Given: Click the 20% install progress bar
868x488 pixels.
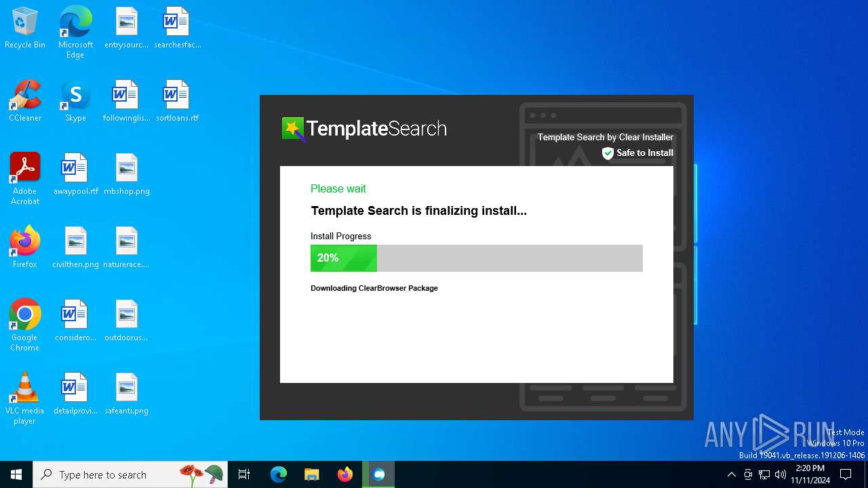Looking at the screenshot, I should click(477, 258).
